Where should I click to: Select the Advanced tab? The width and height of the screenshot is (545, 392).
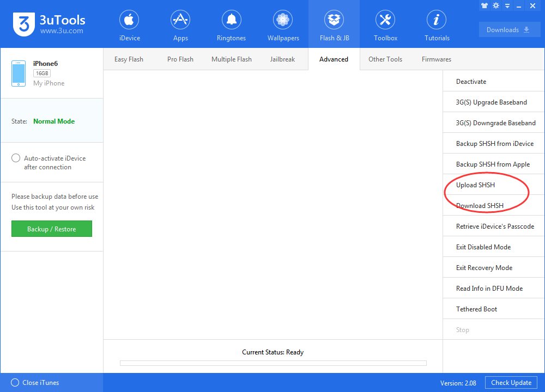pyautogui.click(x=334, y=59)
